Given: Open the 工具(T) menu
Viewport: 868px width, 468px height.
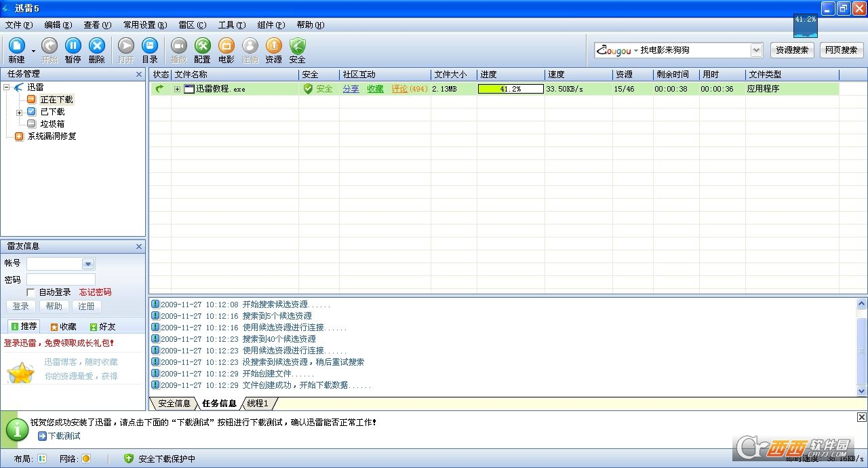Looking at the screenshot, I should [x=232, y=25].
